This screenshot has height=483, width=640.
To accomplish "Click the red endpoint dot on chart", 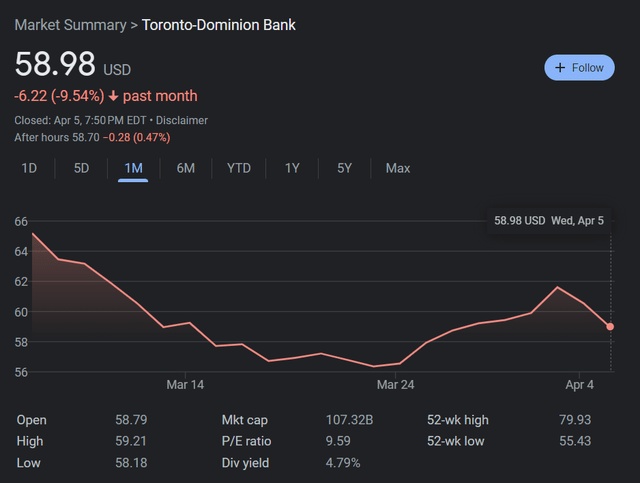I will 610,327.
